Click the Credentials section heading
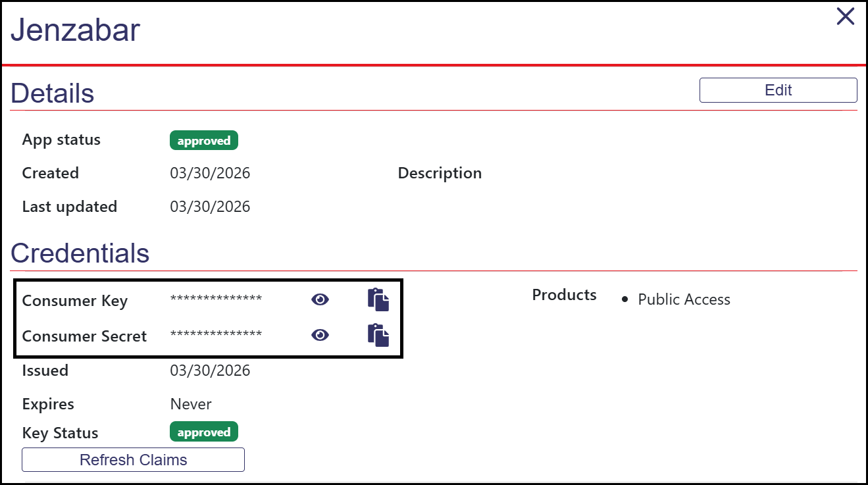 [80, 253]
